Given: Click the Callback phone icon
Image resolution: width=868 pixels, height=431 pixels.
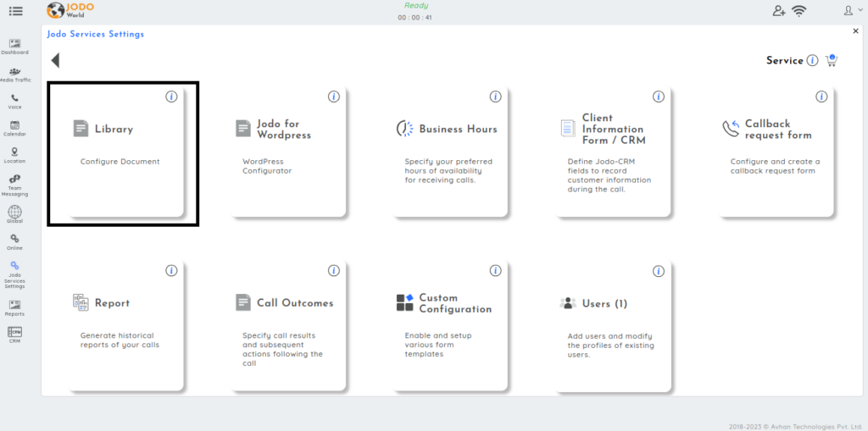Looking at the screenshot, I should coord(732,129).
